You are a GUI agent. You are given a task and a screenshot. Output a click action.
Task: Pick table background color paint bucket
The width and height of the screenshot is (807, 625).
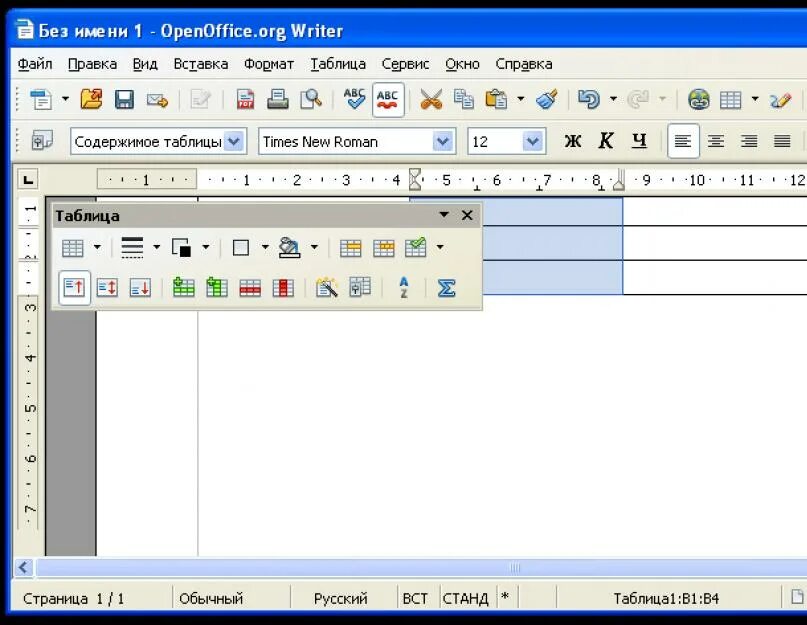(x=290, y=248)
